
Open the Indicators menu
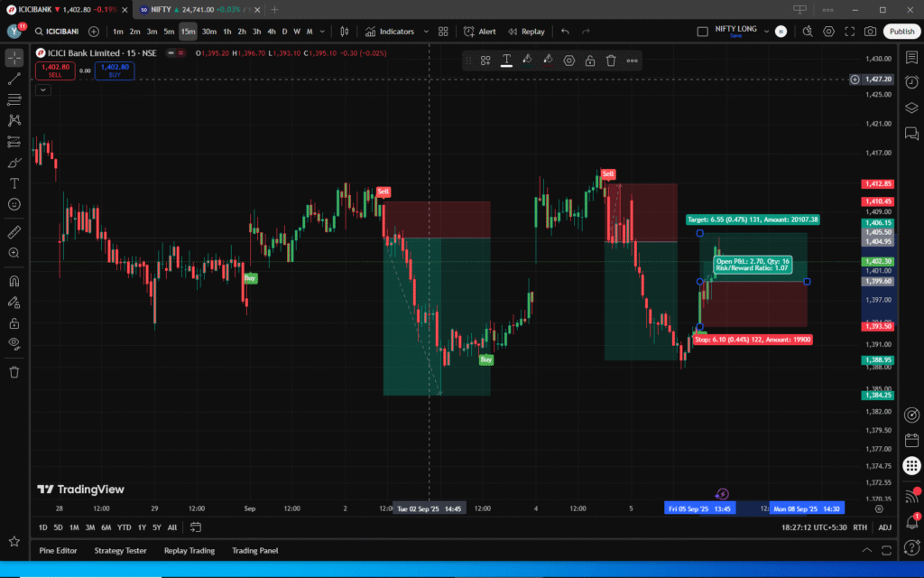tap(390, 32)
